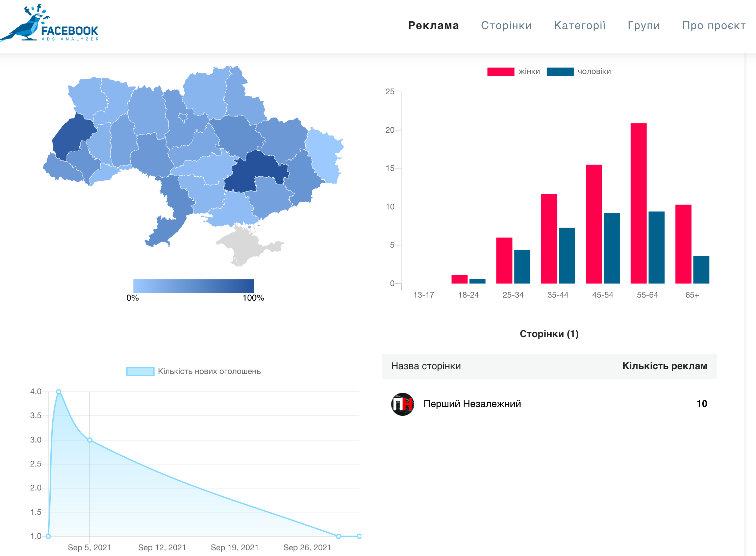The height and width of the screenshot is (556, 756).
Task: Open the Перший Незалежний page link
Action: pyautogui.click(x=472, y=404)
